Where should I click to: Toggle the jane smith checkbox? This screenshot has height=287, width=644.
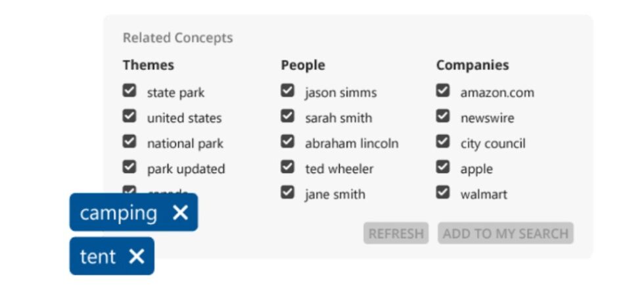[288, 193]
